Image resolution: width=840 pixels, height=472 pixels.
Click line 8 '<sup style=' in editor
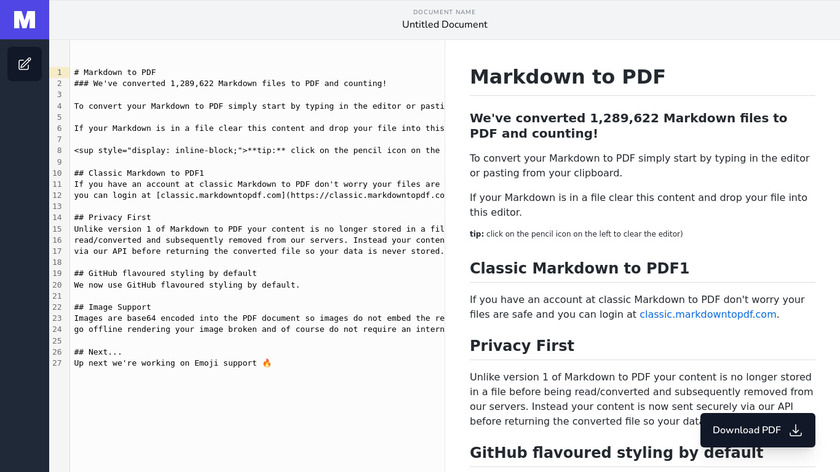257,151
